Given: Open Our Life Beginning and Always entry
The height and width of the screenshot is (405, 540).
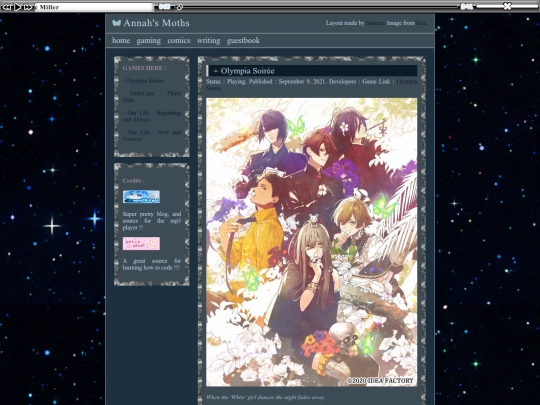Looking at the screenshot, I should pos(152,116).
